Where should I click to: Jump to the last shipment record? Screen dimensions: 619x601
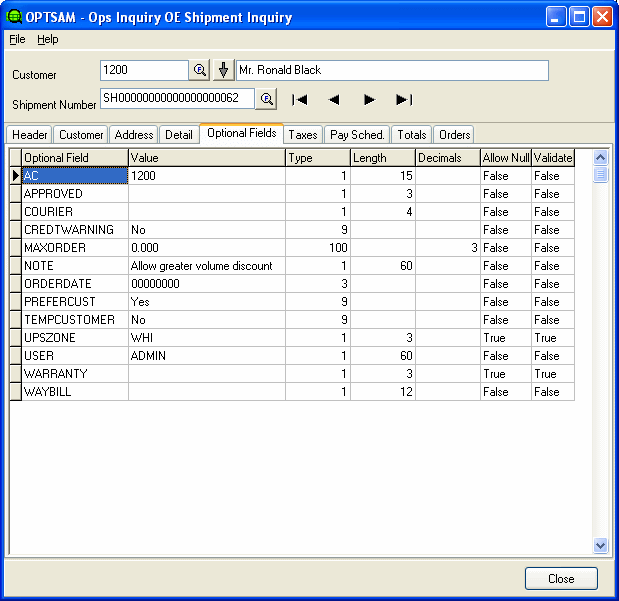pos(404,99)
